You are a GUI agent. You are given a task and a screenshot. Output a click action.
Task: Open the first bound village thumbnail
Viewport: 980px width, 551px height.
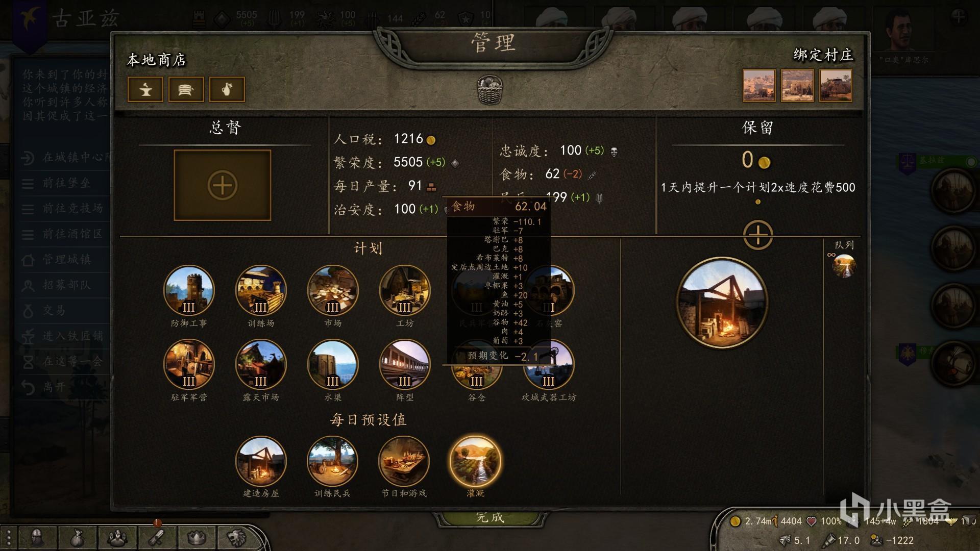click(759, 85)
